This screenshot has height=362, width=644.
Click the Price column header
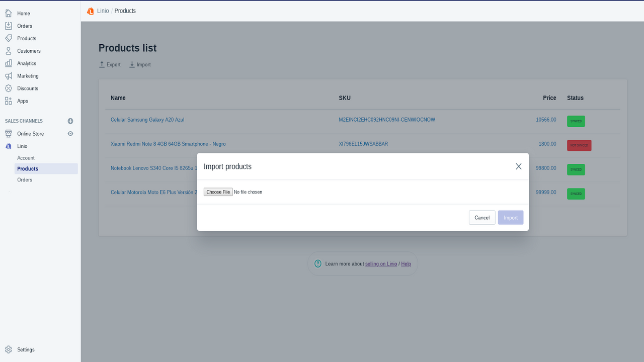point(549,98)
